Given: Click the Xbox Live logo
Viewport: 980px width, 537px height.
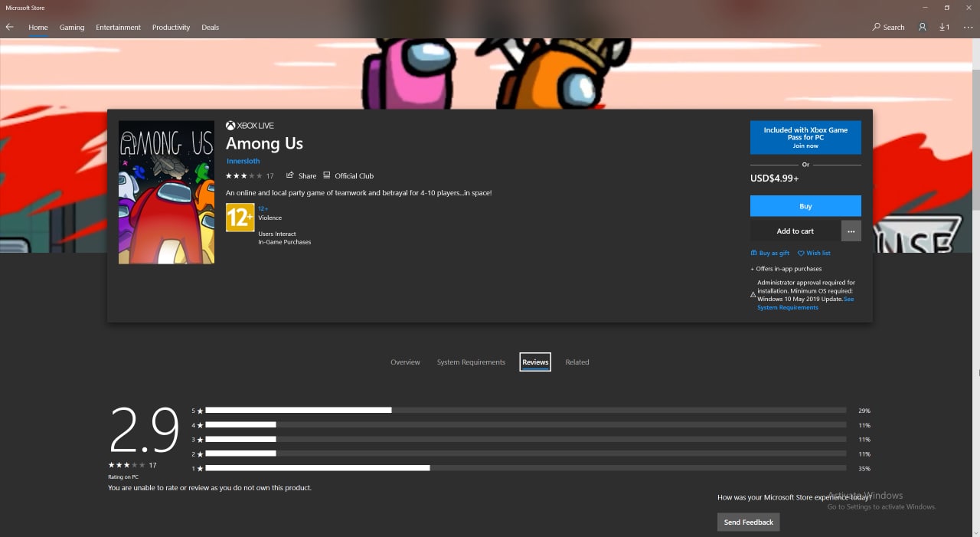Looking at the screenshot, I should coord(250,126).
